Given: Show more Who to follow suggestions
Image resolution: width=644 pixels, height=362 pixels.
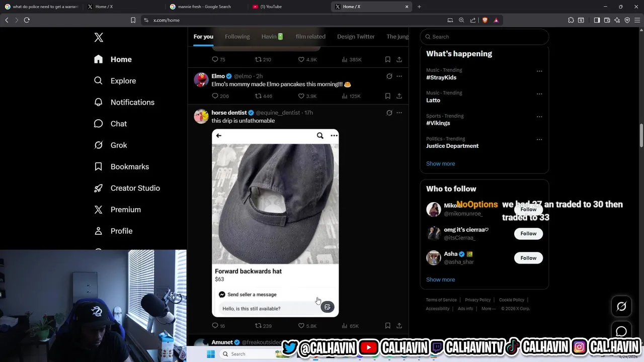Looking at the screenshot, I should click(x=440, y=280).
